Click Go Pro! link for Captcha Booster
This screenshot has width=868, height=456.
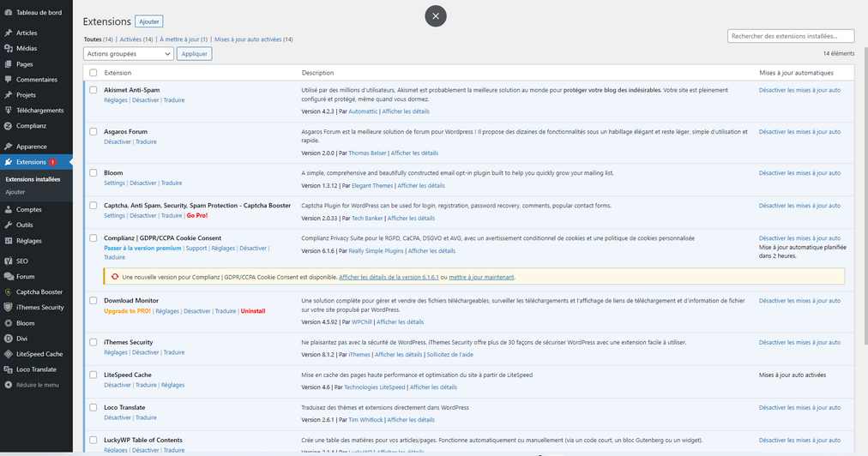coord(197,216)
